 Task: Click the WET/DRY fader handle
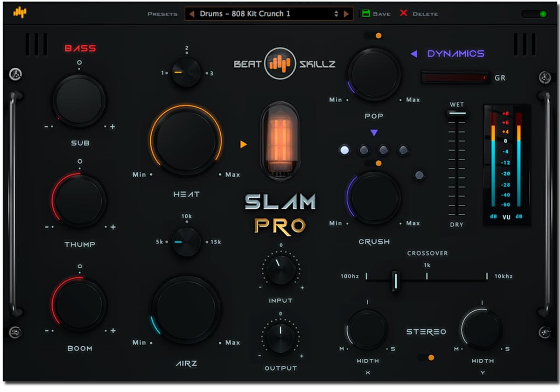tap(457, 113)
